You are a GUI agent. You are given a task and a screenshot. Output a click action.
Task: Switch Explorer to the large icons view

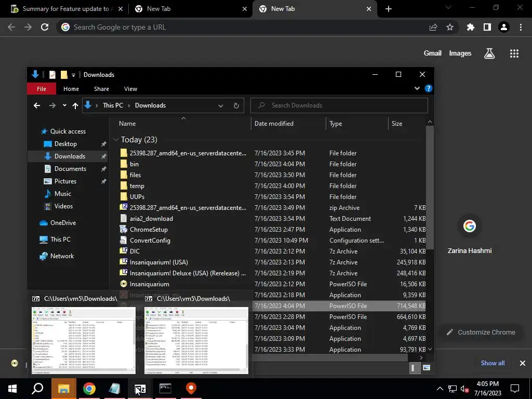click(x=427, y=368)
